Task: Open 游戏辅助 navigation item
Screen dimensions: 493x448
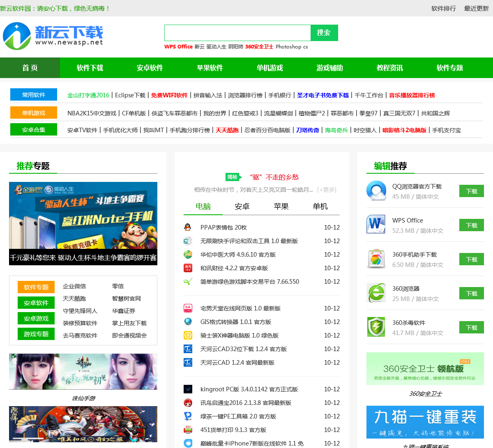Action: pyautogui.click(x=330, y=68)
